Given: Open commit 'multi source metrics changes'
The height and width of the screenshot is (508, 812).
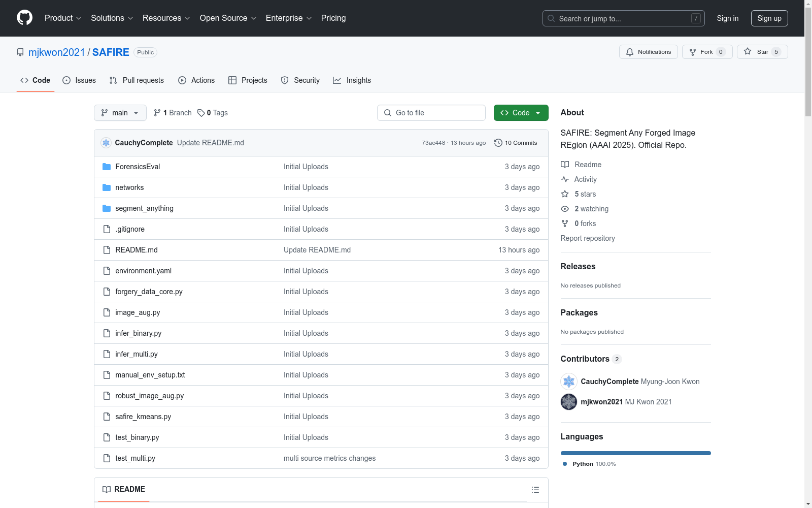Looking at the screenshot, I should tap(330, 458).
